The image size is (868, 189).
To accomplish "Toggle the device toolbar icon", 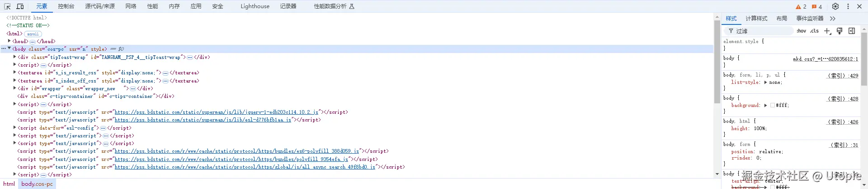I will coord(20,6).
